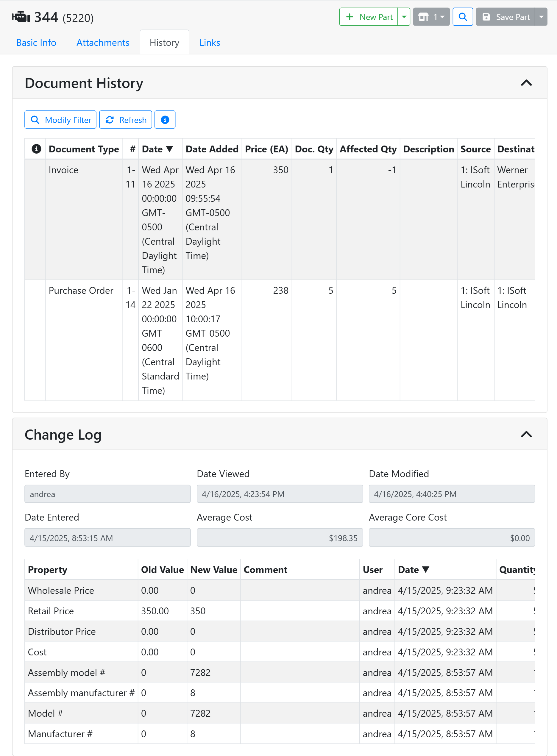Collapse the Change Log section
557x756 pixels.
tap(526, 434)
